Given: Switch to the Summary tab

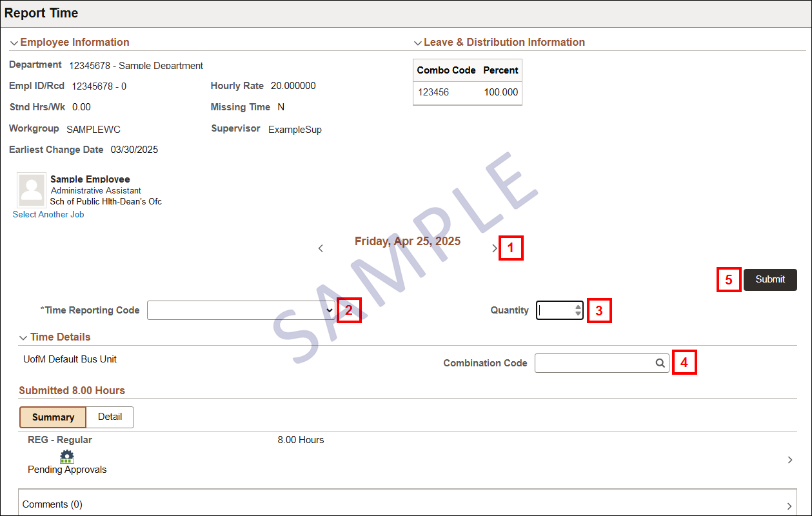Looking at the screenshot, I should point(53,417).
